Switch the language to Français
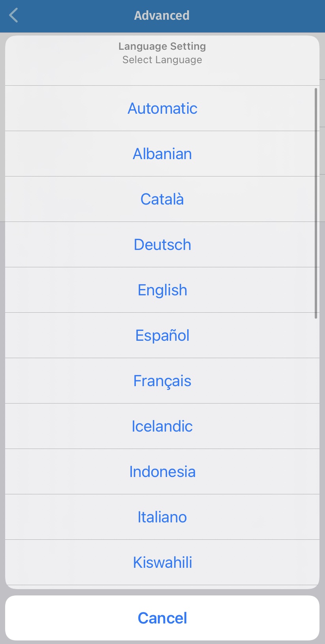325x644 pixels. point(162,381)
